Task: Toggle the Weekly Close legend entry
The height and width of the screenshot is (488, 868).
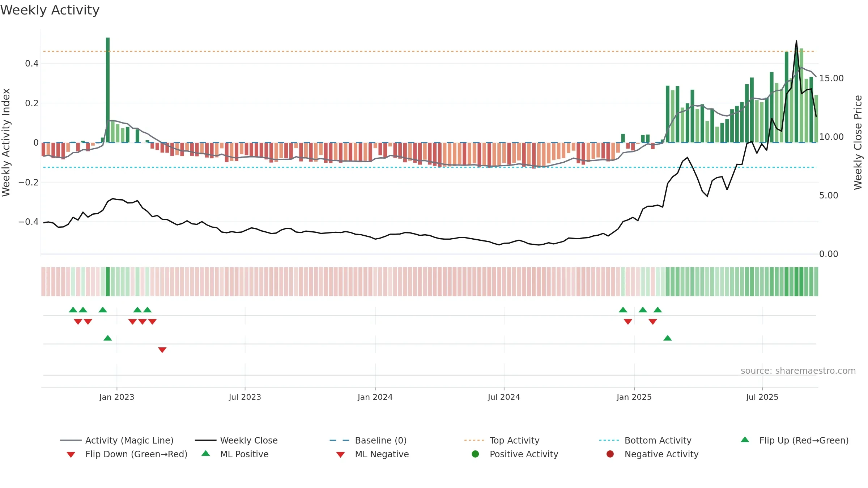Action: point(236,440)
